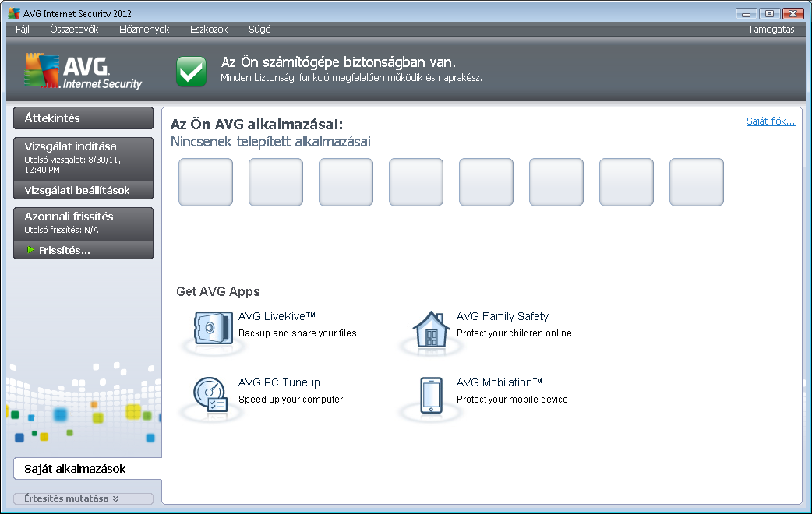Open the Súgó menu
Screen dimensions: 812x514
coord(259,30)
